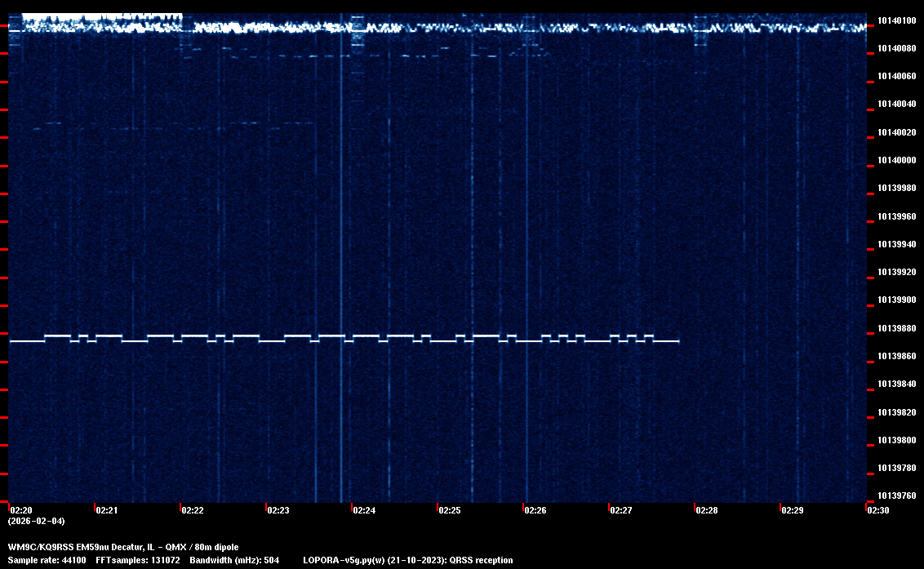Click the Bandwidth (mHz): 504 text
924x569 pixels.
(x=235, y=560)
